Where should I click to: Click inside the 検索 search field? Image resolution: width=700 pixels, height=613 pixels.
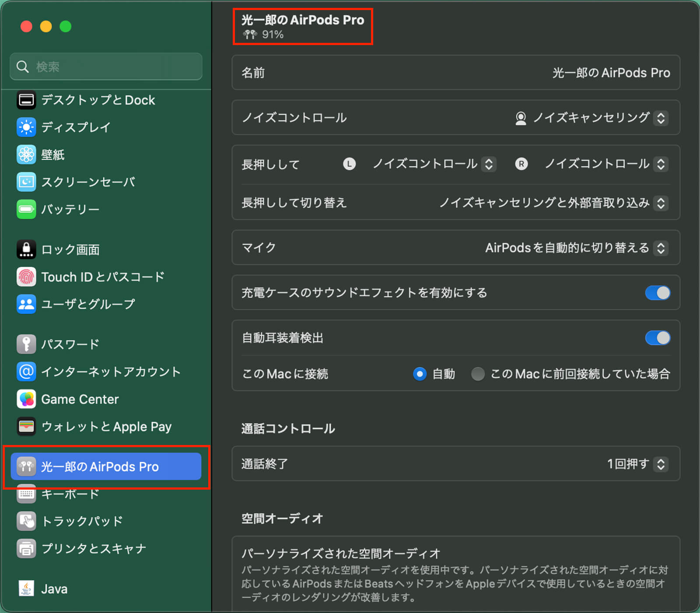pyautogui.click(x=106, y=67)
